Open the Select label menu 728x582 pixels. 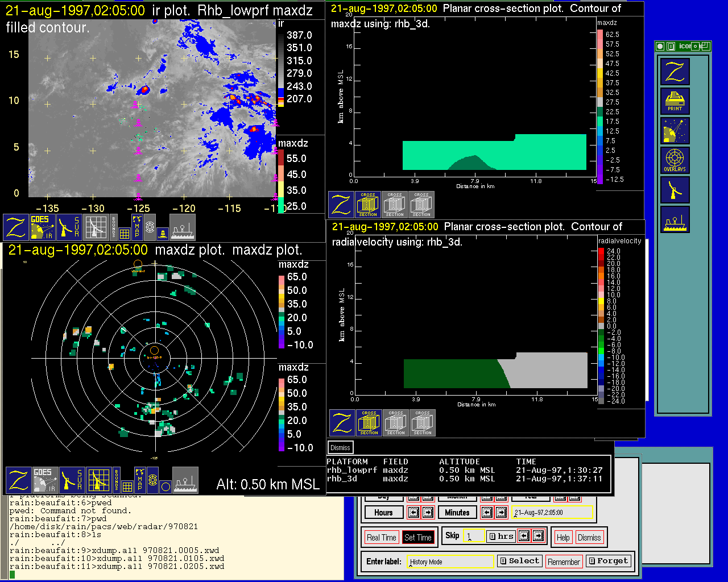click(x=519, y=561)
